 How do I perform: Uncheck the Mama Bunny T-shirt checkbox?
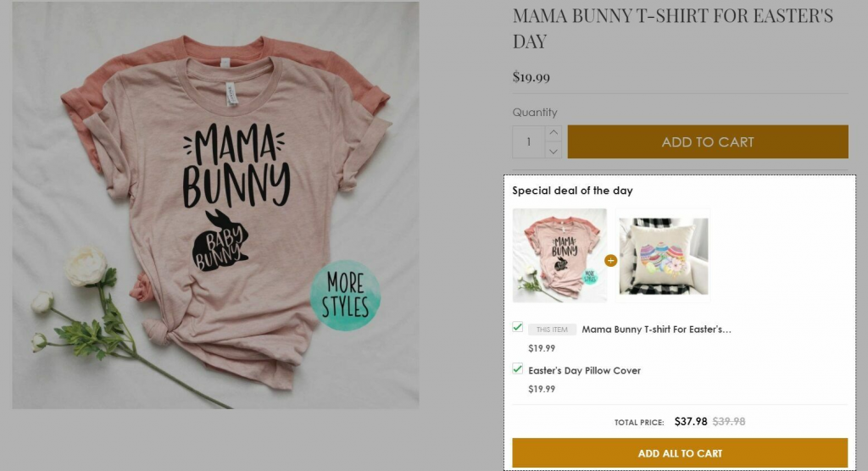tap(518, 327)
